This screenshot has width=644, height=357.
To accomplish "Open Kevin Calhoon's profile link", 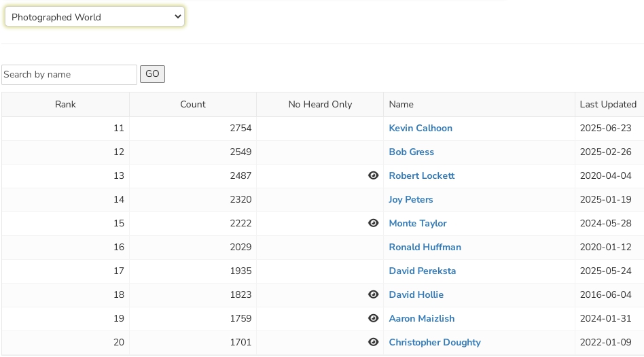I will [x=420, y=129].
